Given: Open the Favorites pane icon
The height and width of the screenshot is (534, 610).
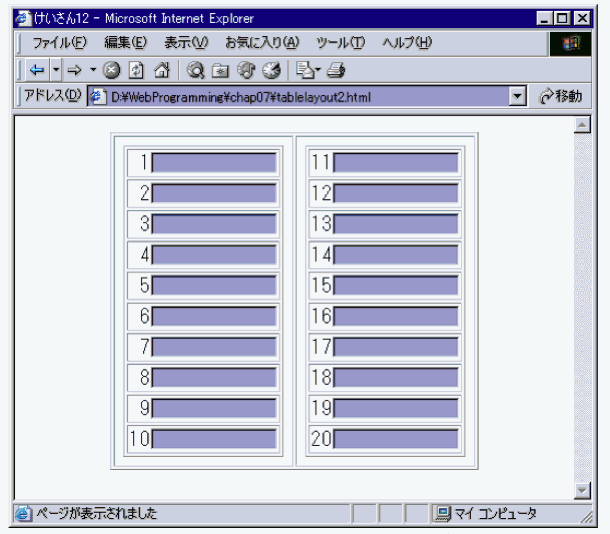Looking at the screenshot, I should [220, 70].
